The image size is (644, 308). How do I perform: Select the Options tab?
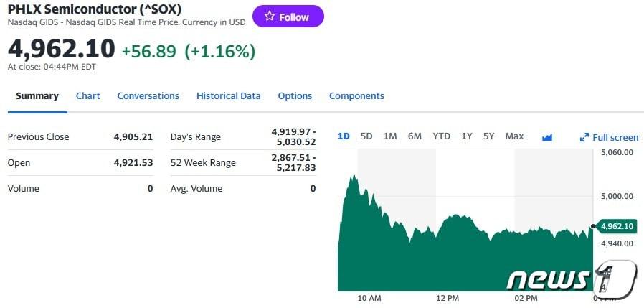295,95
